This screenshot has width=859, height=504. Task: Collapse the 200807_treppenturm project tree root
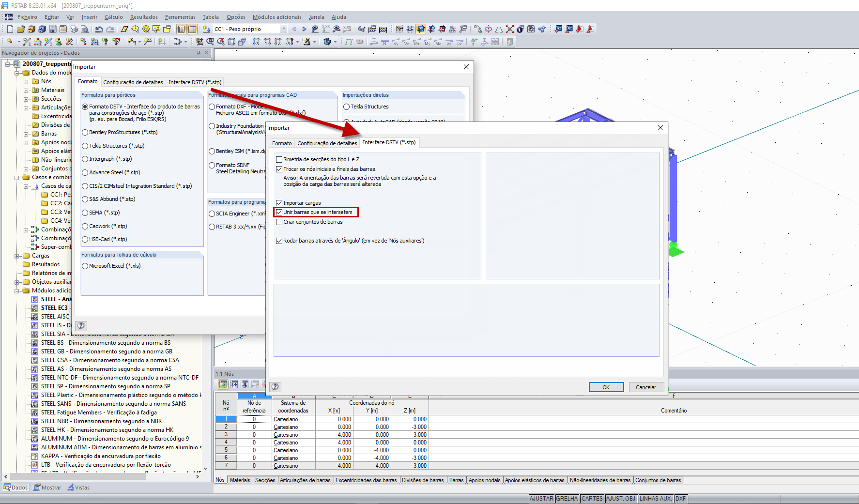[x=8, y=64]
